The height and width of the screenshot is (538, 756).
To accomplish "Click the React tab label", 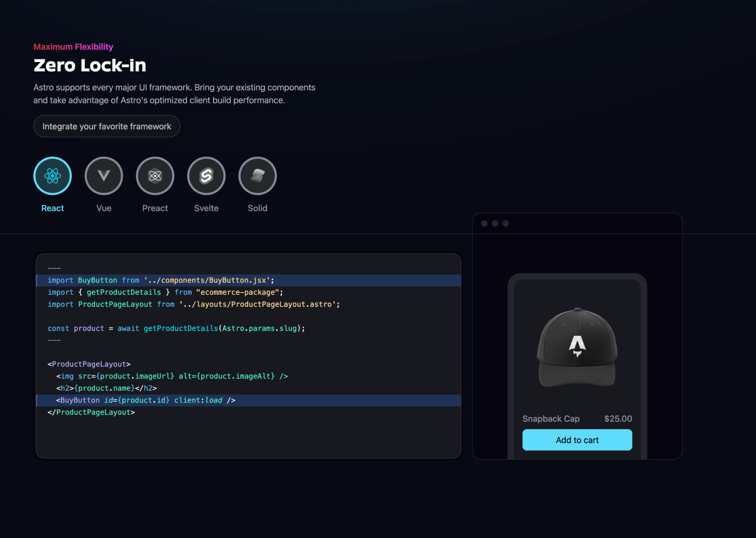I will click(x=52, y=208).
